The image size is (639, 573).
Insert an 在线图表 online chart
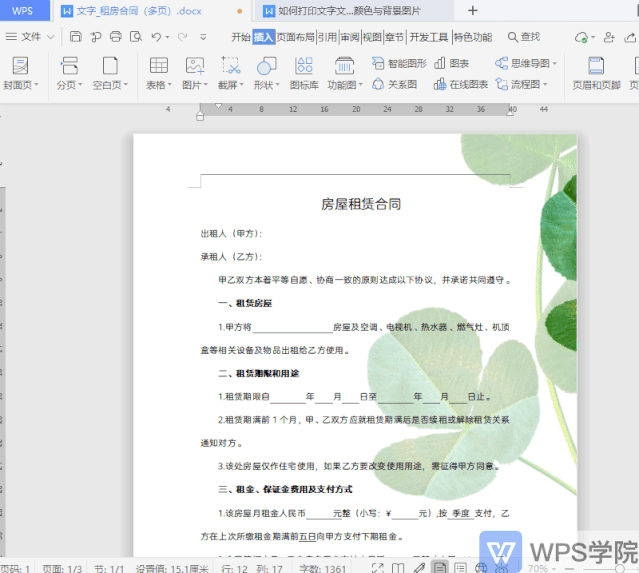461,84
